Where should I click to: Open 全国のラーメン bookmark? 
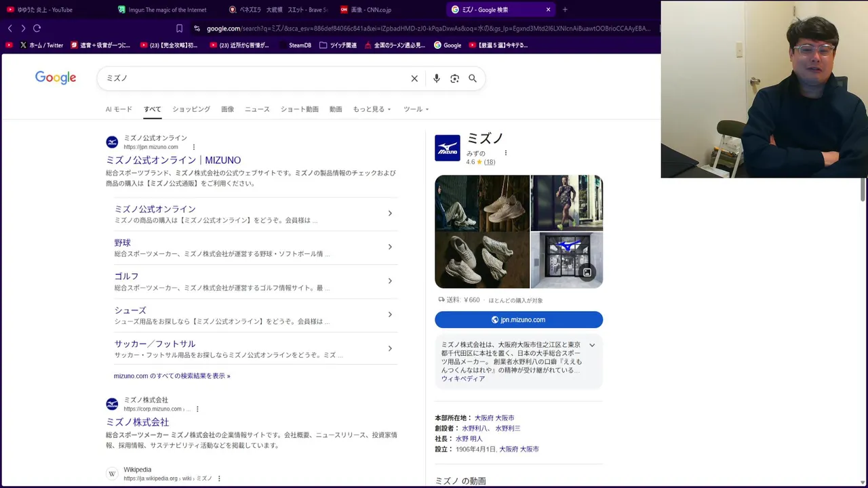coord(395,45)
